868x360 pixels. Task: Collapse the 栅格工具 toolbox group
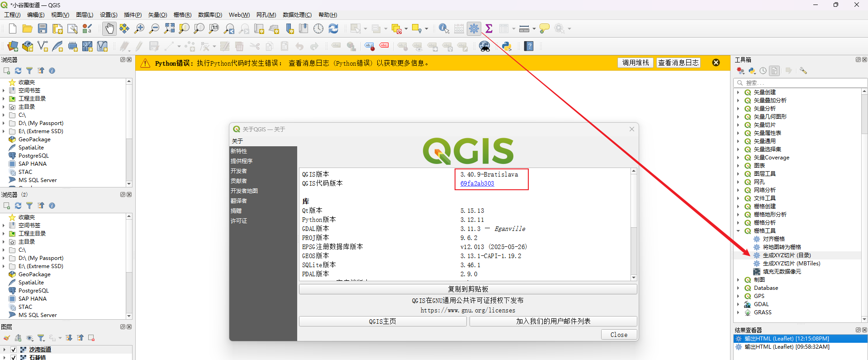click(738, 231)
